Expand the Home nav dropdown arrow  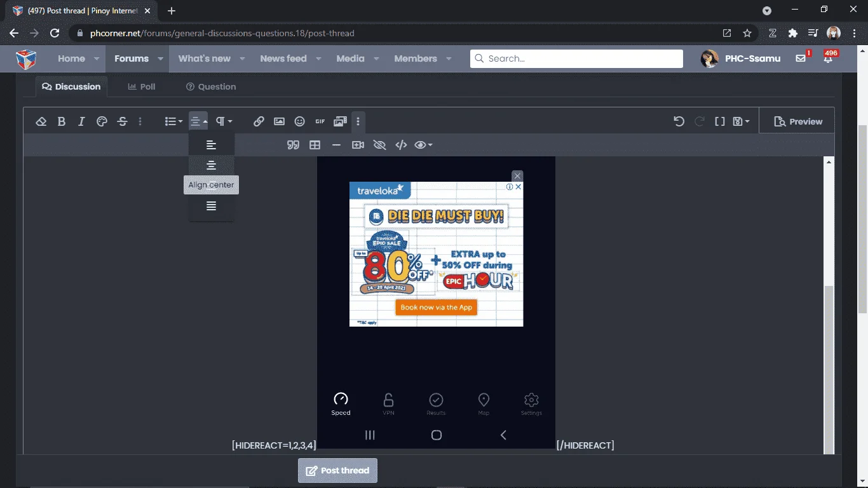click(x=97, y=58)
